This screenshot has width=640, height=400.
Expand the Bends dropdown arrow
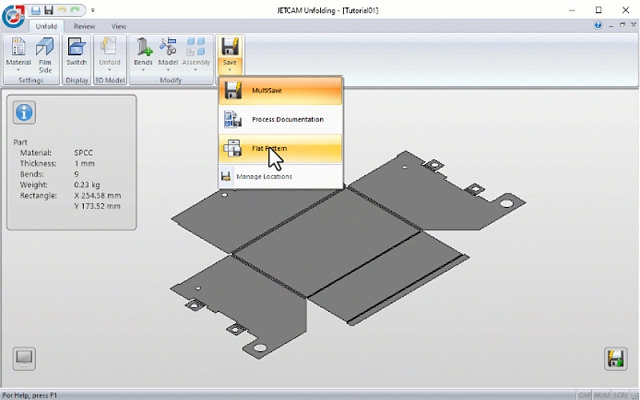click(143, 70)
